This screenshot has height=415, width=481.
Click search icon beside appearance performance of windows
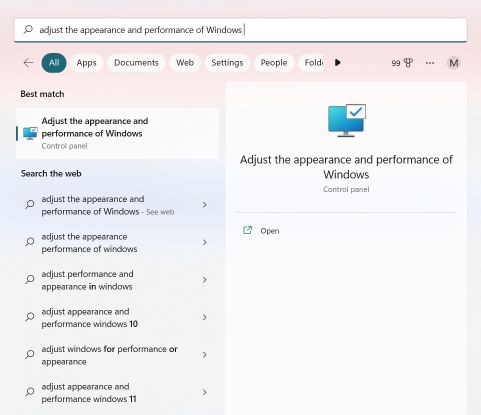tap(30, 242)
